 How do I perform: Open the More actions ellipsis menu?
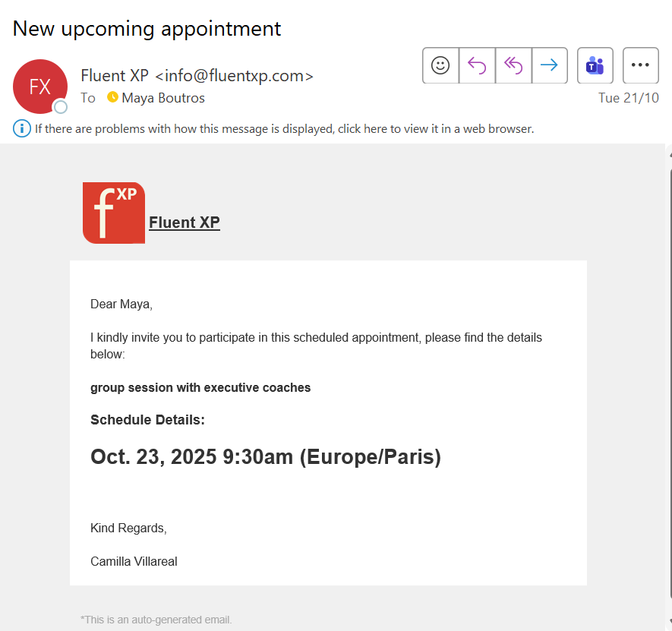tap(640, 65)
